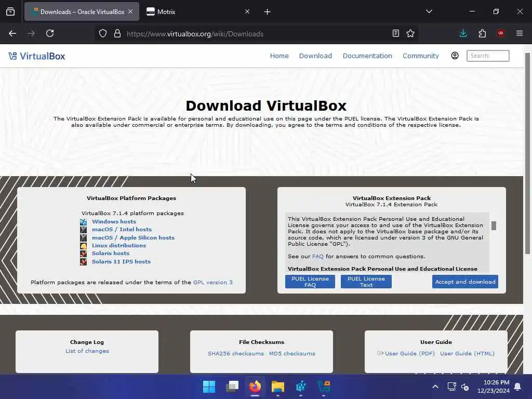Open the Firefox downloads panel icon
This screenshot has height=399, width=532.
click(463, 33)
